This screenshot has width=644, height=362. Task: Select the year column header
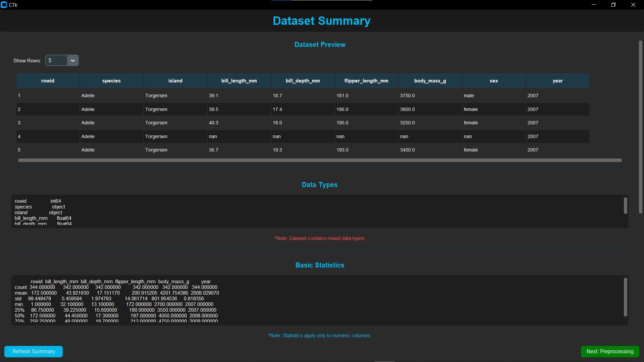pos(557,81)
